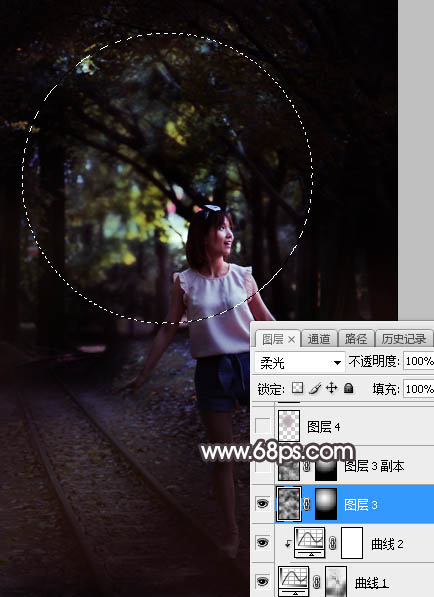The width and height of the screenshot is (434, 597).
Task: Switch to the 通道 tab
Action: (319, 339)
